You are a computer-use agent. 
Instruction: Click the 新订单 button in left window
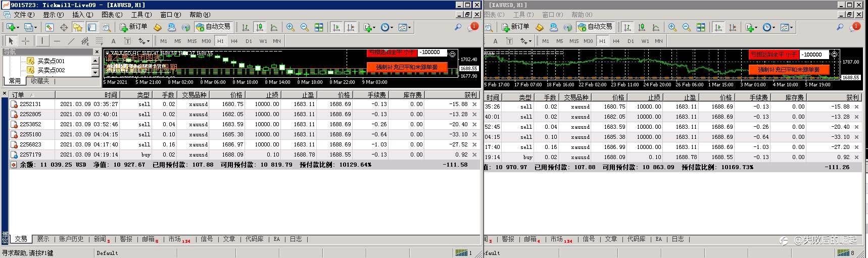point(133,27)
